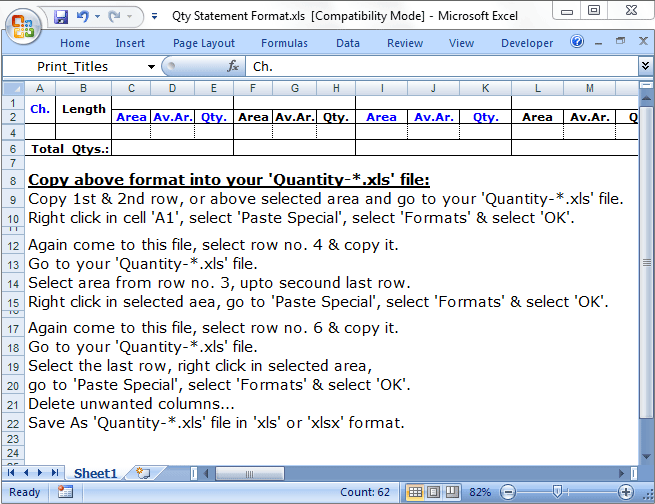
Task: Open the Home ribbon tab
Action: click(75, 43)
